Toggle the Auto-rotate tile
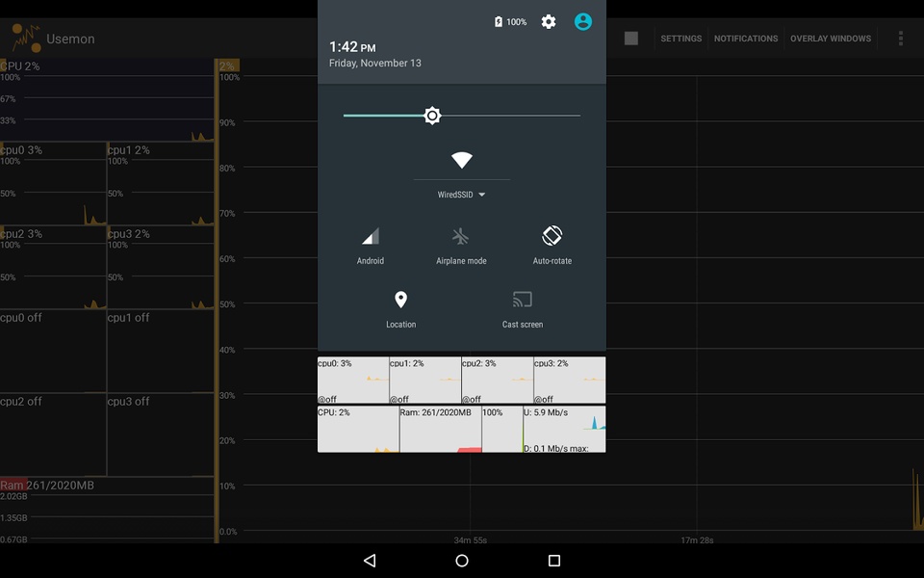Viewport: 924px width, 578px height. point(552,247)
